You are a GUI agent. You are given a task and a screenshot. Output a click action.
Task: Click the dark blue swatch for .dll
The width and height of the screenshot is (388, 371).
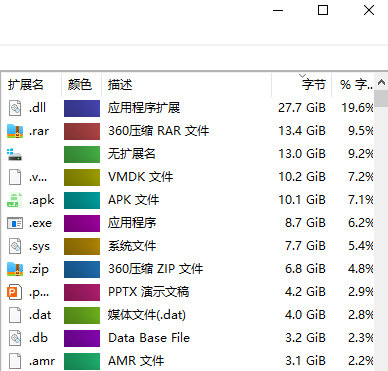click(82, 108)
